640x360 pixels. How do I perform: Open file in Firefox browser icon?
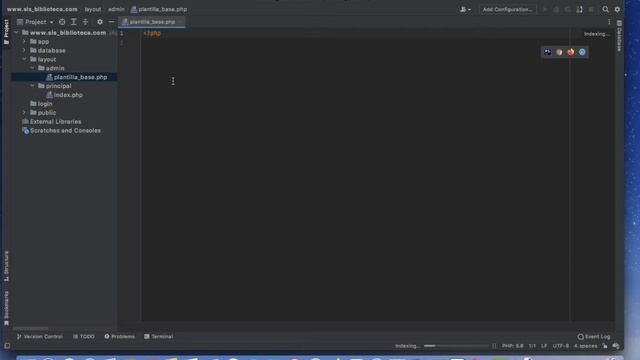[x=571, y=52]
